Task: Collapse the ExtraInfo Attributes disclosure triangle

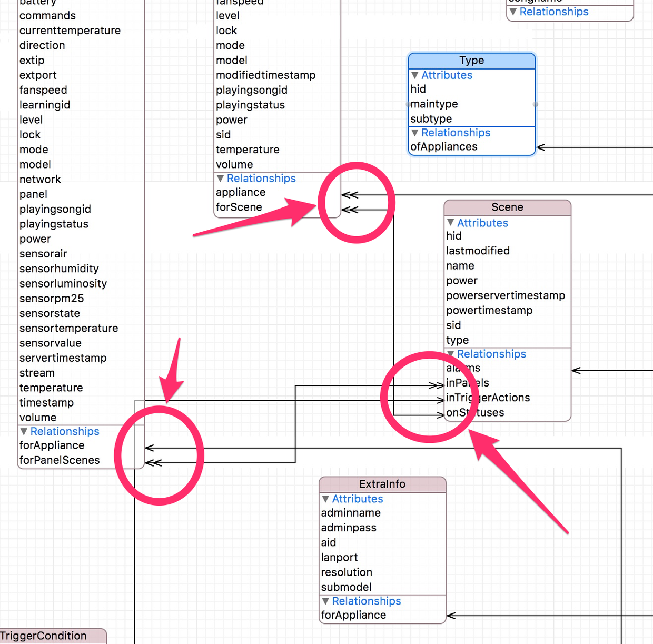Action: [x=325, y=499]
